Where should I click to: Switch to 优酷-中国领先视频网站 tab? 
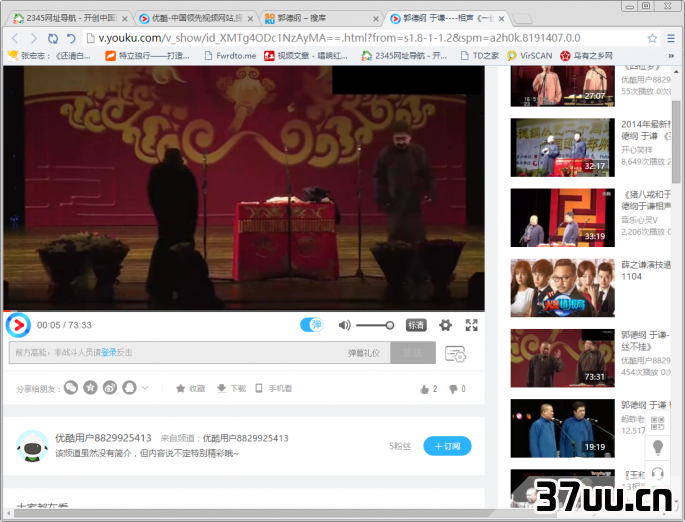(x=196, y=18)
